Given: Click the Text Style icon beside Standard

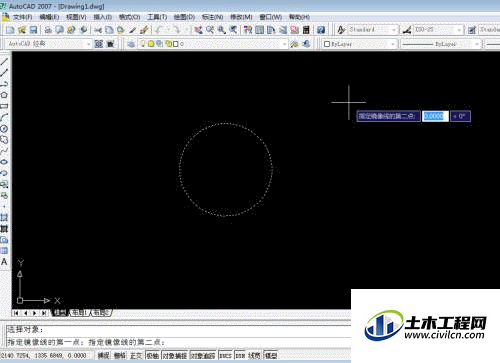Looking at the screenshot, I should (341, 30).
